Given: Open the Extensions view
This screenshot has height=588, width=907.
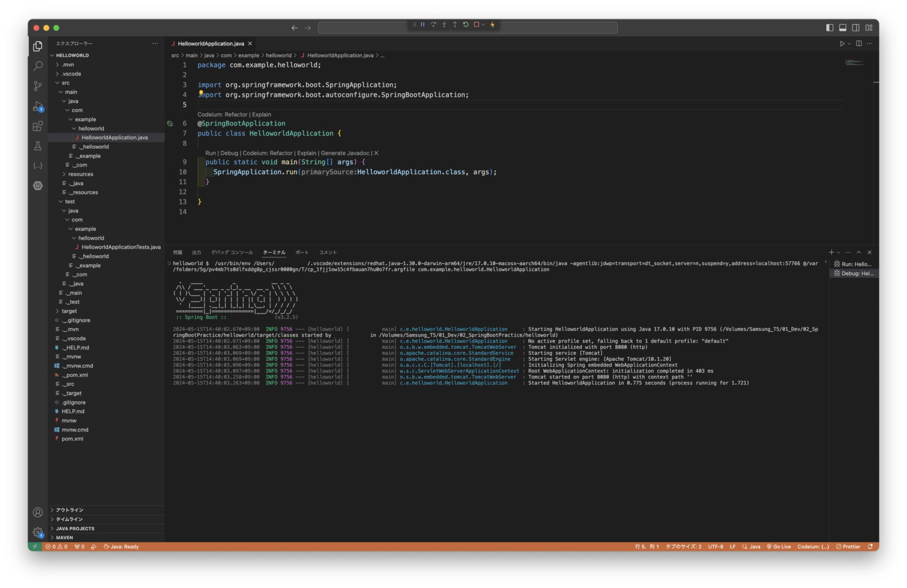Looking at the screenshot, I should 37,126.
